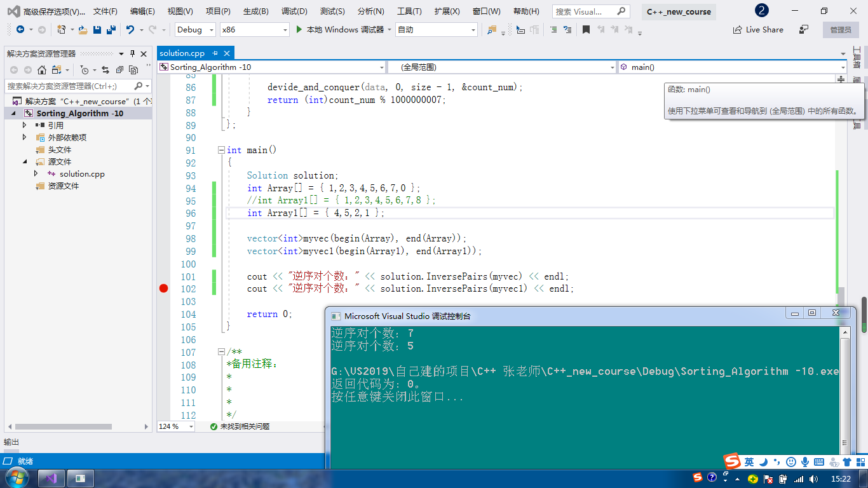This screenshot has height=488, width=868.
Task: Pin the solution.cpp tab
Action: [215, 53]
